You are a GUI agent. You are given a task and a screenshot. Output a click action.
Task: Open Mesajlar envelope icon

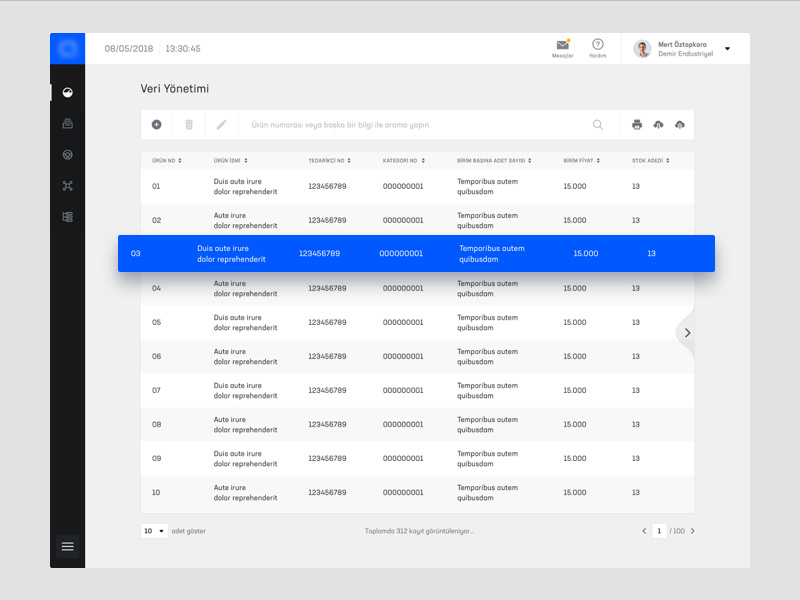[x=563, y=45]
